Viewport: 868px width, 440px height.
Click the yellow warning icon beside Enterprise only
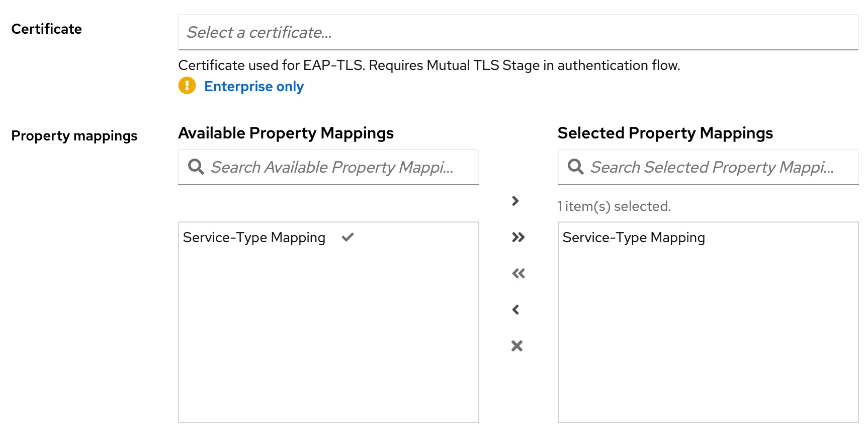(187, 86)
